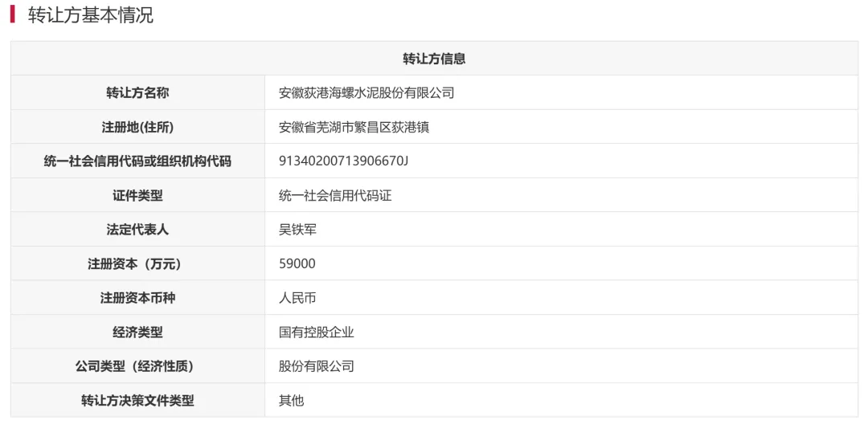Click the 转让方信息 table header

(434, 59)
